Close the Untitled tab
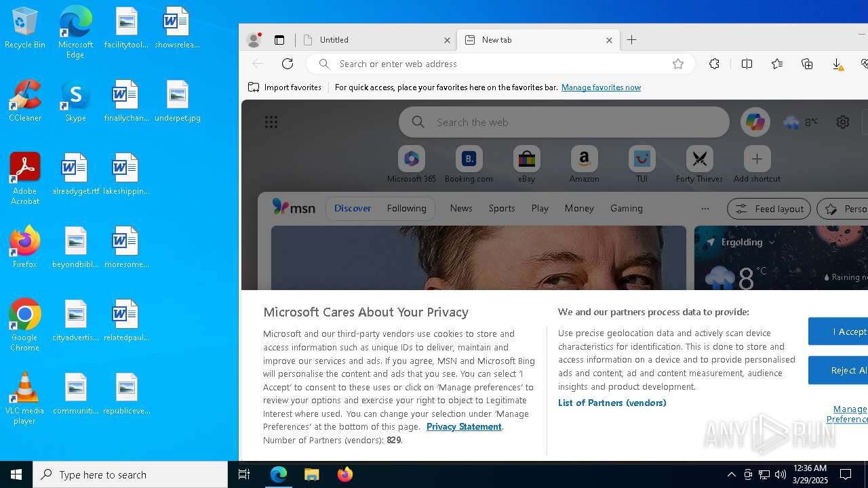This screenshot has height=488, width=868. click(447, 40)
